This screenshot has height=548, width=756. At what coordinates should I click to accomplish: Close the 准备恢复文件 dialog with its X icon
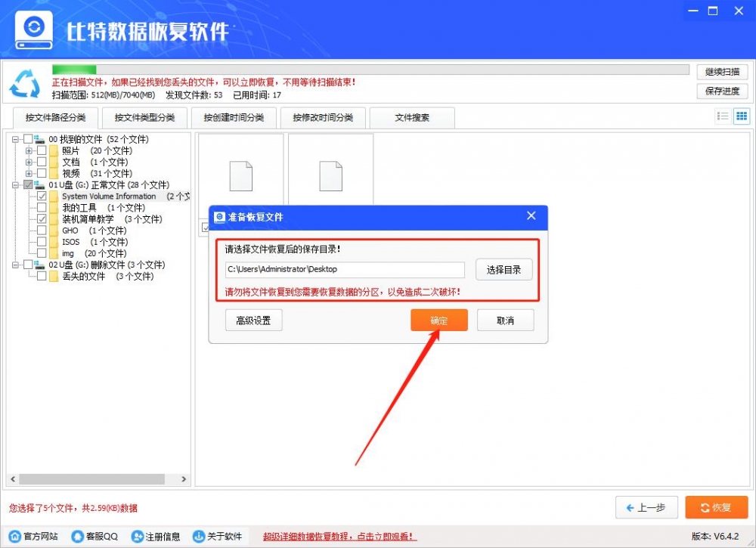click(x=531, y=217)
